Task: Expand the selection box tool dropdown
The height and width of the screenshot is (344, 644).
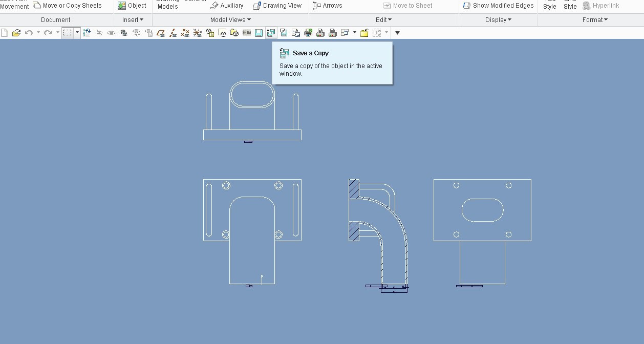Action: (77, 33)
